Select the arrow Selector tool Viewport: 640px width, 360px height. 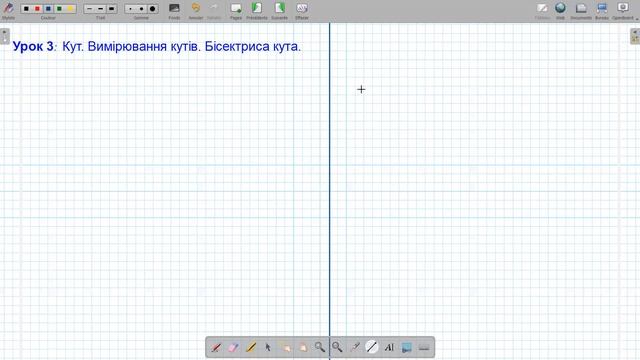click(x=268, y=347)
